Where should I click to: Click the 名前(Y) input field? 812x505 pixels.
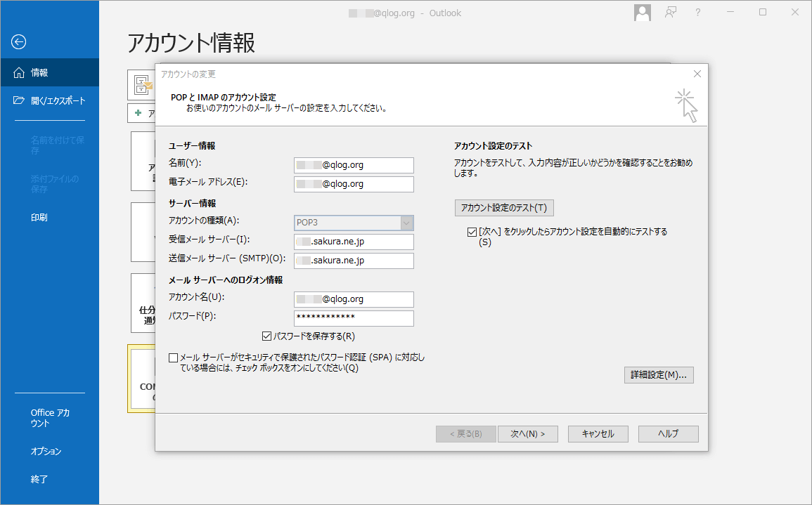[x=354, y=165]
